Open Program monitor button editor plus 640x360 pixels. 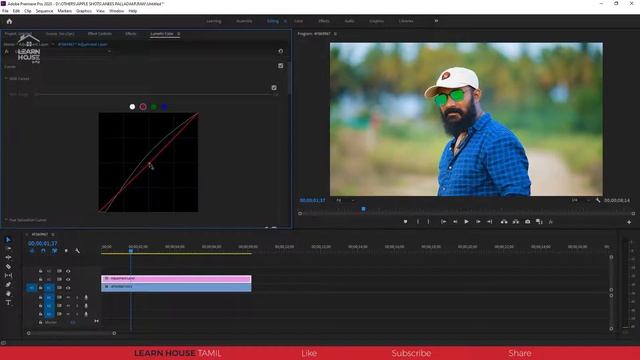coord(629,222)
